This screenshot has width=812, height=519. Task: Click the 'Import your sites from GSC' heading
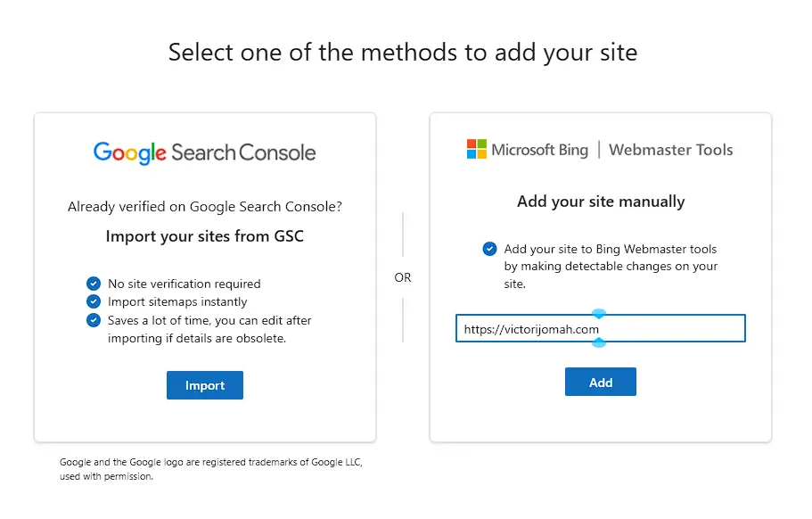tap(204, 235)
